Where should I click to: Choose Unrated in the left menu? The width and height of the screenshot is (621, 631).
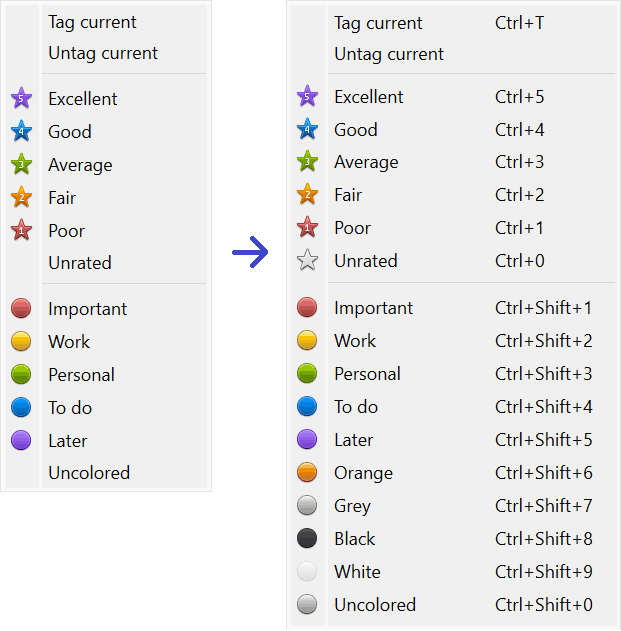coord(80,263)
